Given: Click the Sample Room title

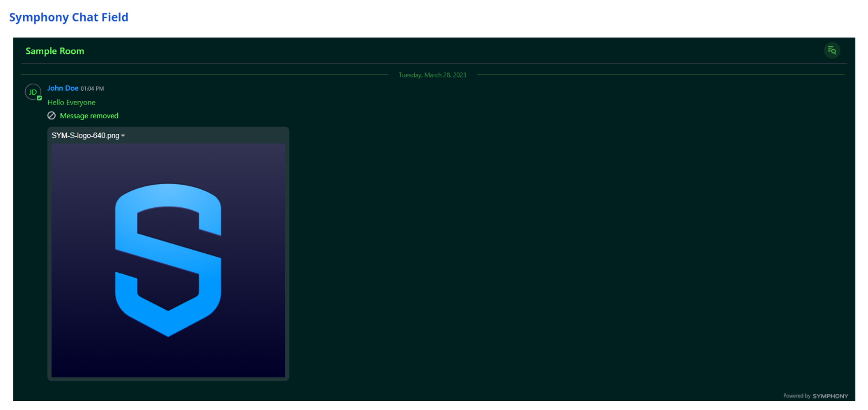Looking at the screenshot, I should tap(55, 51).
